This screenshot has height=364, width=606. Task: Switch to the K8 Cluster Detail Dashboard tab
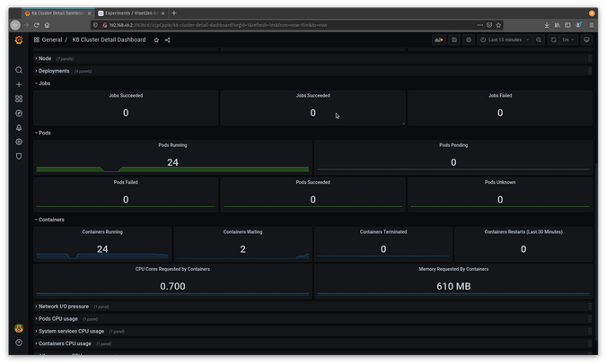tap(58, 13)
